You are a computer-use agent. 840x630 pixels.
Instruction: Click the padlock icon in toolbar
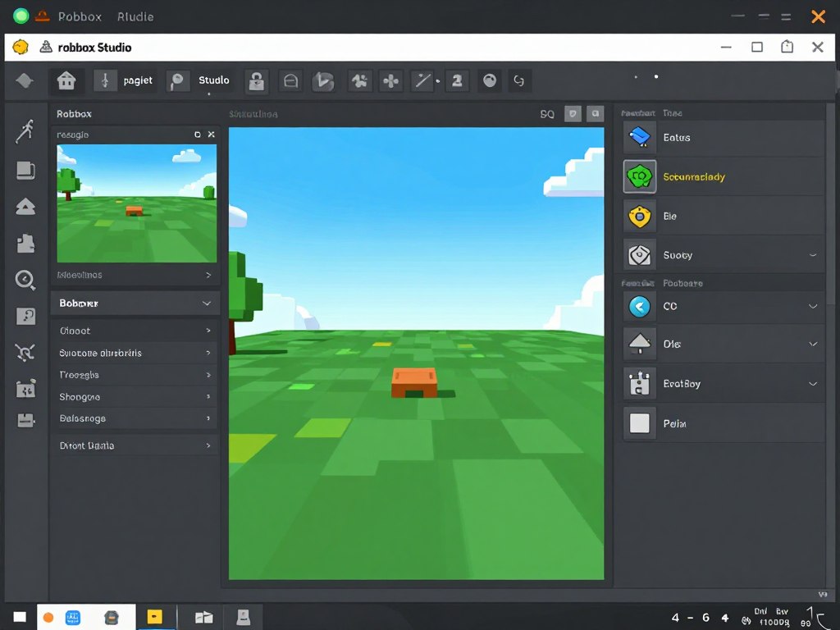[x=257, y=81]
